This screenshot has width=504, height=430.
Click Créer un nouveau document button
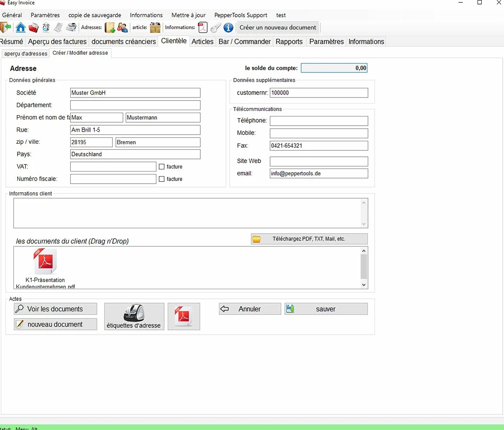278,28
